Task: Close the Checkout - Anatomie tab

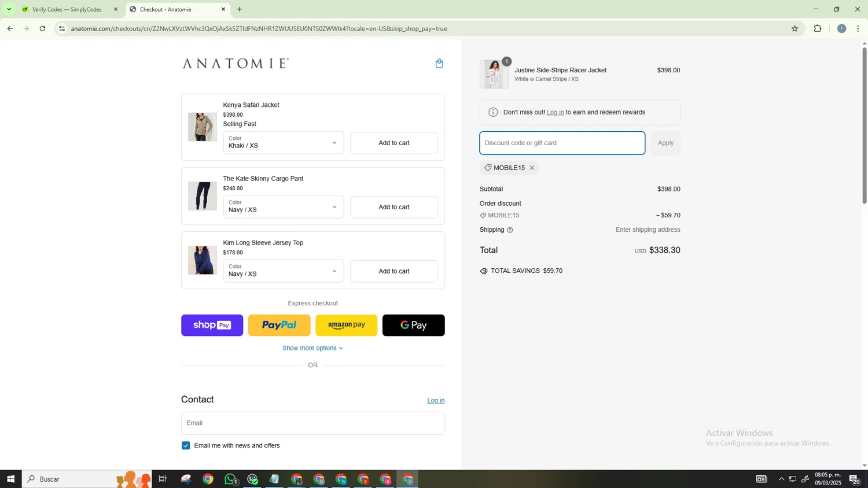Action: click(x=223, y=9)
